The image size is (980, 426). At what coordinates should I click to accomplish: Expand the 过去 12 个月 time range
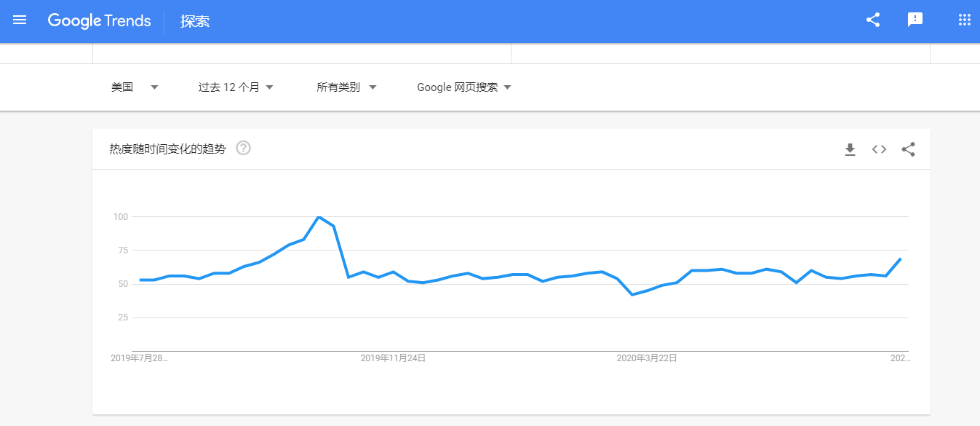pos(236,87)
